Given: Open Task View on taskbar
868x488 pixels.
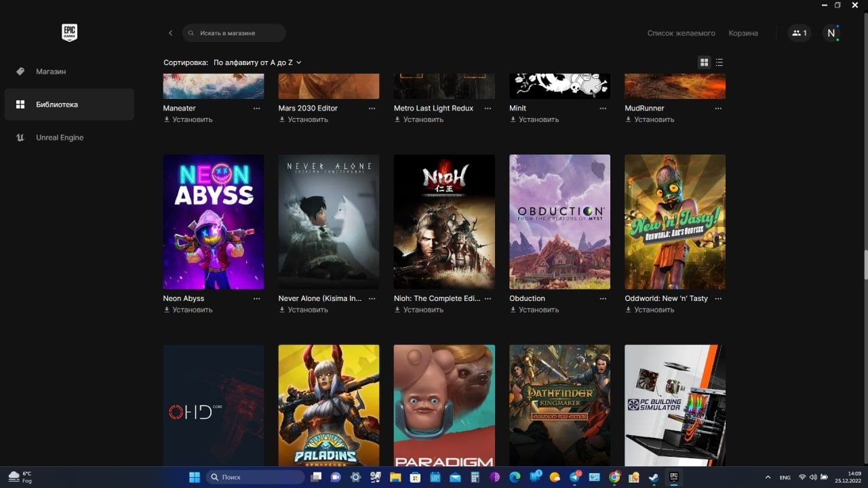Looking at the screenshot, I should click(x=317, y=477).
